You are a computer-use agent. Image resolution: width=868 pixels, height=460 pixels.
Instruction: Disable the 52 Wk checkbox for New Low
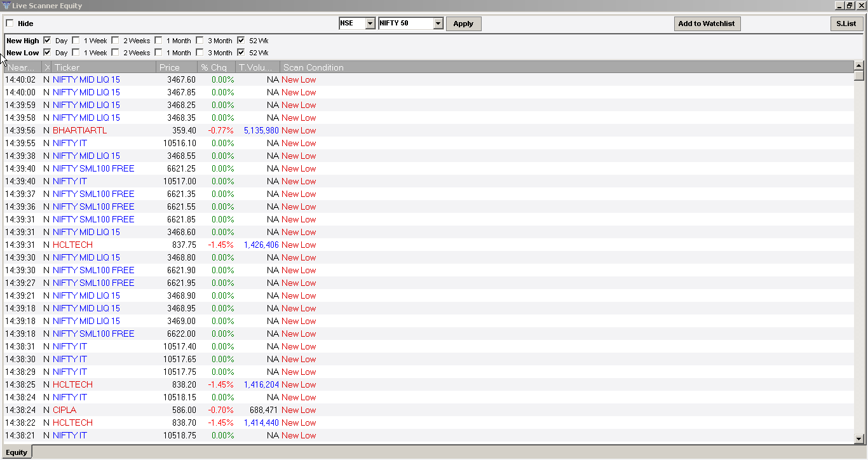(241, 53)
